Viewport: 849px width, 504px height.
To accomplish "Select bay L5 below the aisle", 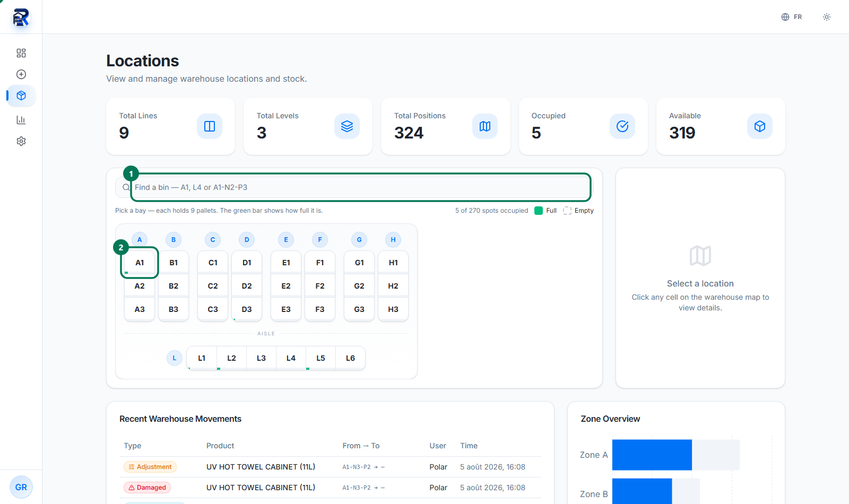I will [x=320, y=358].
